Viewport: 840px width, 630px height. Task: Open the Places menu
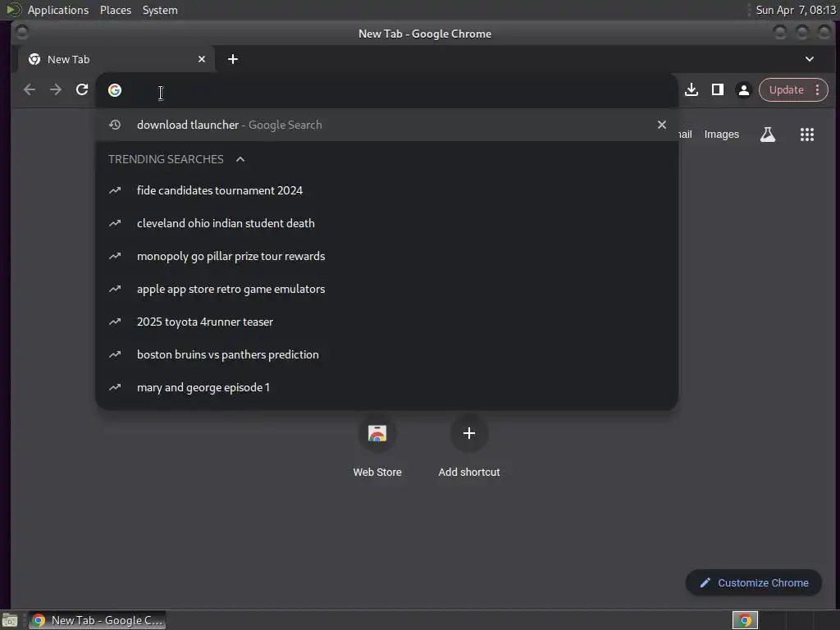coord(115,10)
